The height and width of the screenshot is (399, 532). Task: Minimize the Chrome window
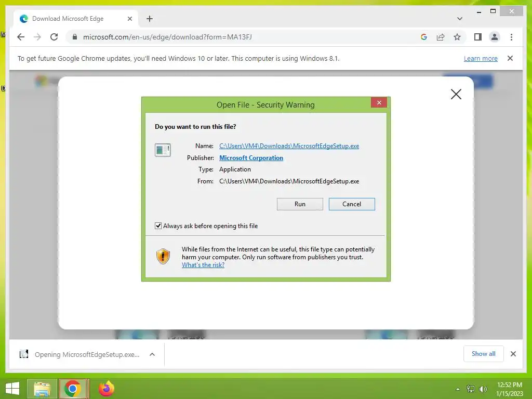point(478,11)
